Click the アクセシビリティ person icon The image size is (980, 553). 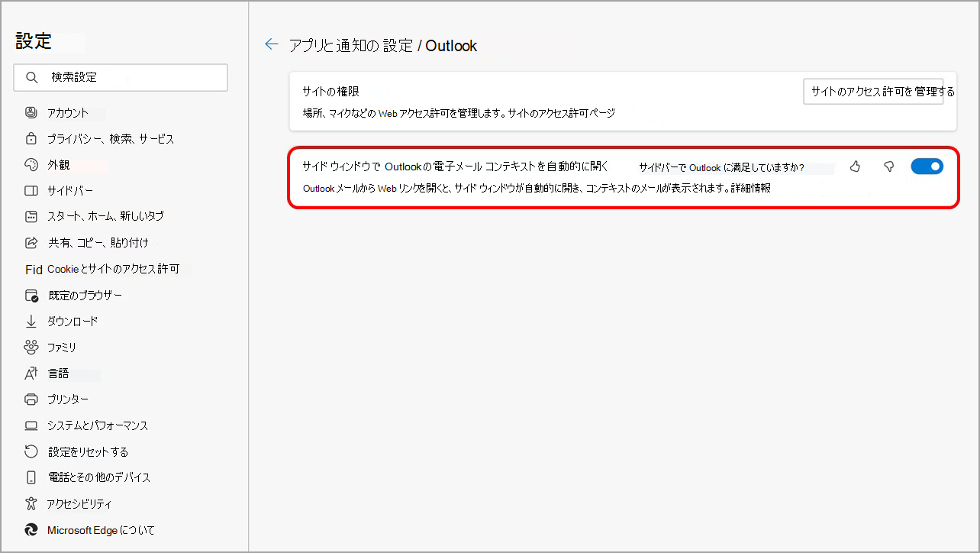click(x=31, y=503)
